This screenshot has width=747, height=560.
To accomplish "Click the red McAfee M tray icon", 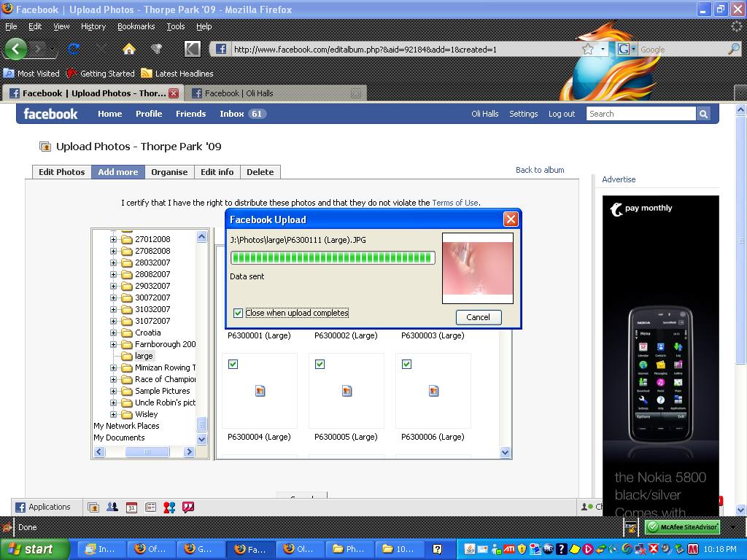I will pos(693,549).
